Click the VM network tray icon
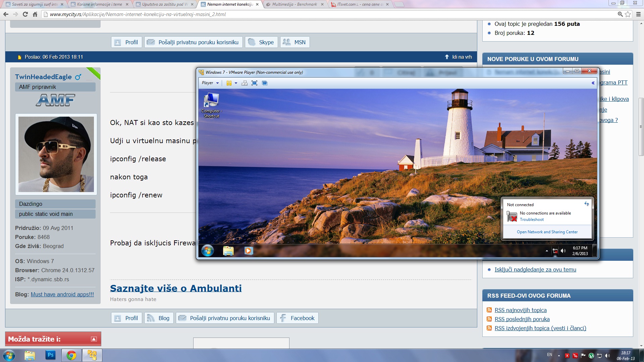 pos(555,251)
